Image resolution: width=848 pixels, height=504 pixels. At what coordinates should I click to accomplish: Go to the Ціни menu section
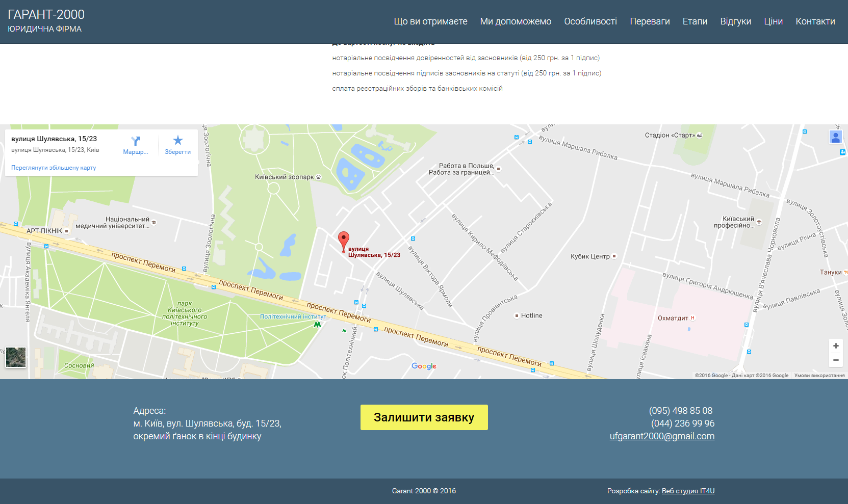coord(773,21)
